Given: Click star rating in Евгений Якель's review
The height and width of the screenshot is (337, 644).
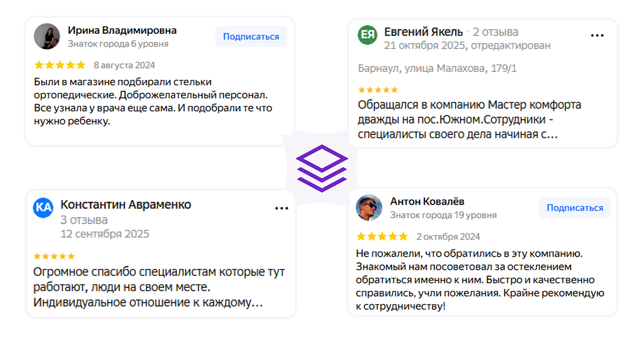Looking at the screenshot, I should click(x=378, y=90).
